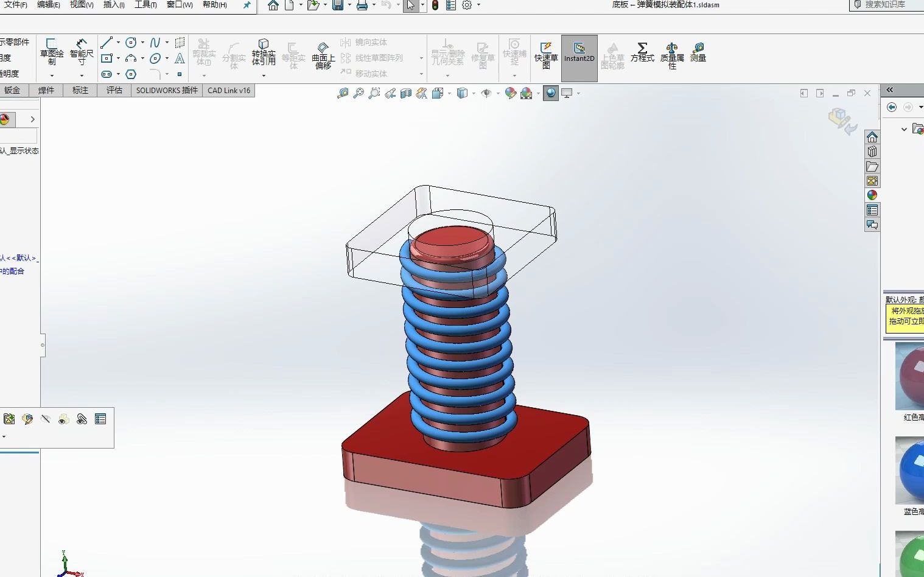Select the Spline sketch tool

(155, 43)
